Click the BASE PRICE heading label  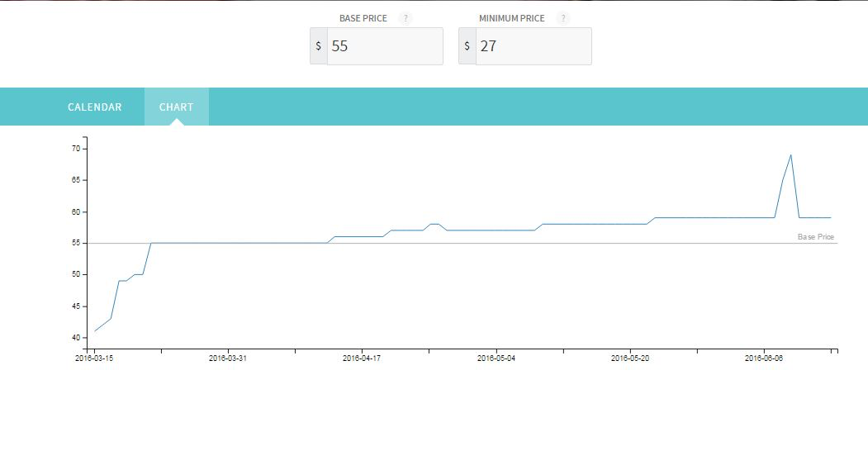pos(363,18)
